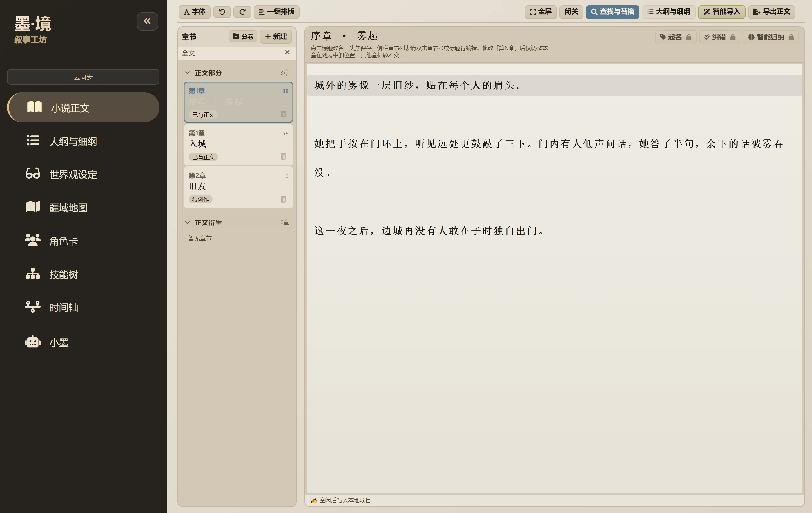The height and width of the screenshot is (513, 812).
Task: Collapse the 正文部分 section
Action: (x=187, y=72)
